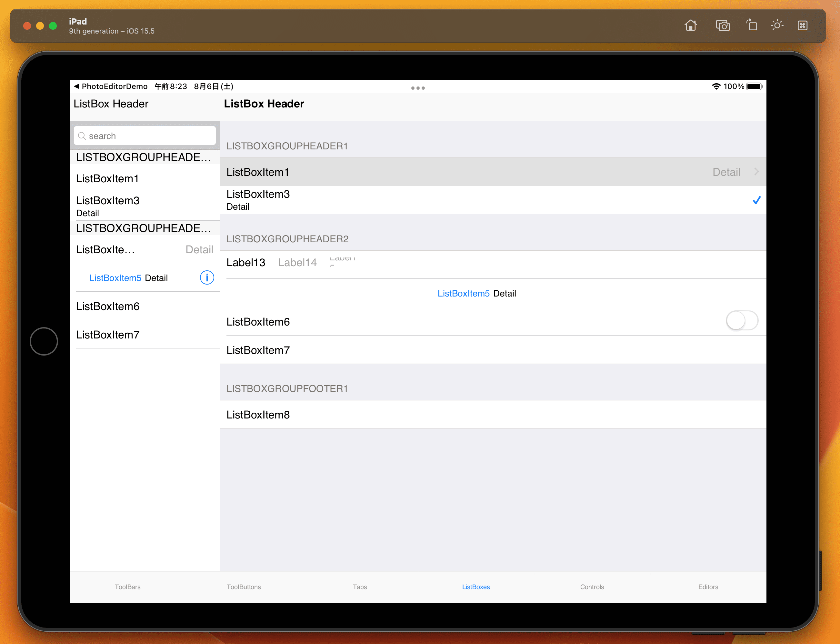The image size is (840, 644).
Task: Rotate the device using the rotate icon
Action: [752, 25]
